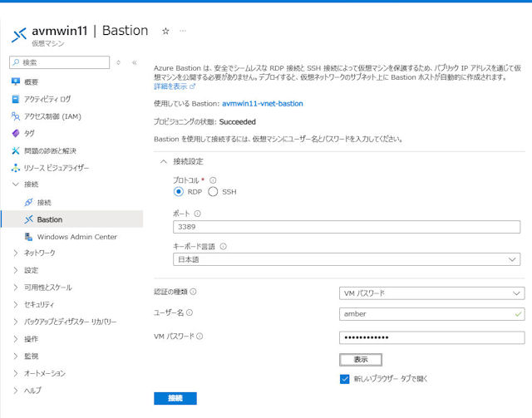
Task: Click the Succeeded provisioning status text
Action: click(x=238, y=122)
